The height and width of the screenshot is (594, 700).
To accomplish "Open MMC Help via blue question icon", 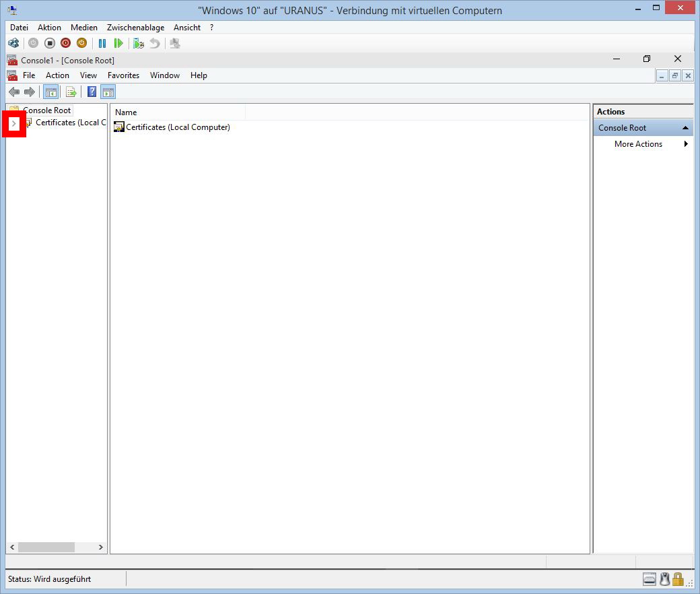I will [92, 92].
